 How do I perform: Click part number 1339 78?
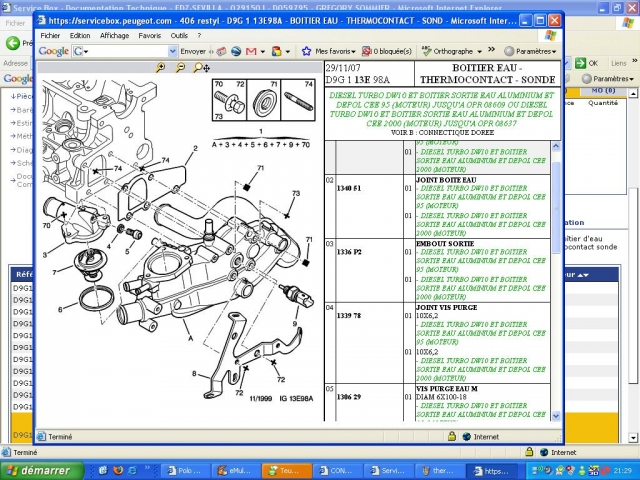coord(349,316)
